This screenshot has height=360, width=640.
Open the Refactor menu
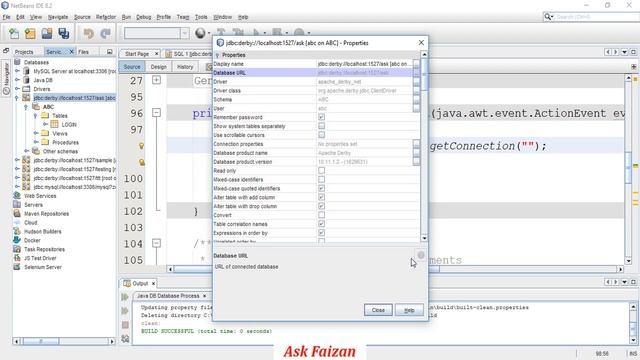coord(106,17)
